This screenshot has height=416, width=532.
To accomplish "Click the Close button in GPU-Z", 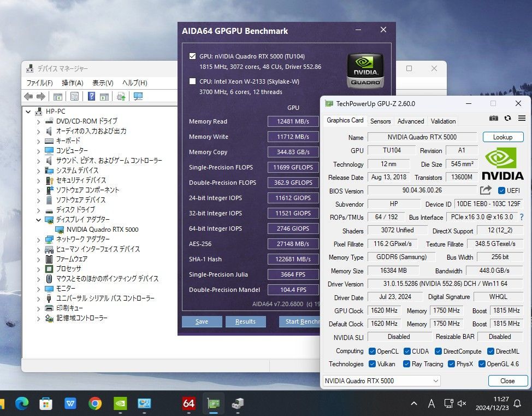I will point(507,380).
